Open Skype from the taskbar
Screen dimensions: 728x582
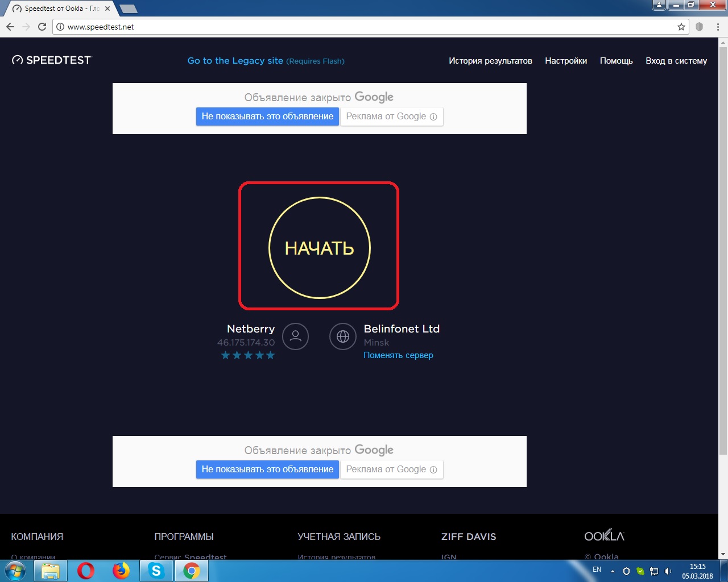(156, 571)
